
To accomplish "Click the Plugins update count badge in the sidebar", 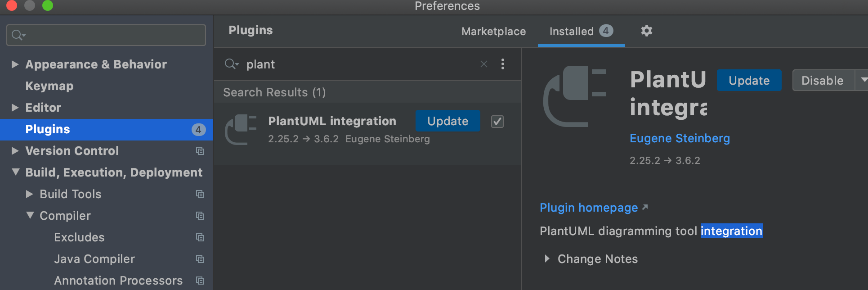I will tap(198, 130).
